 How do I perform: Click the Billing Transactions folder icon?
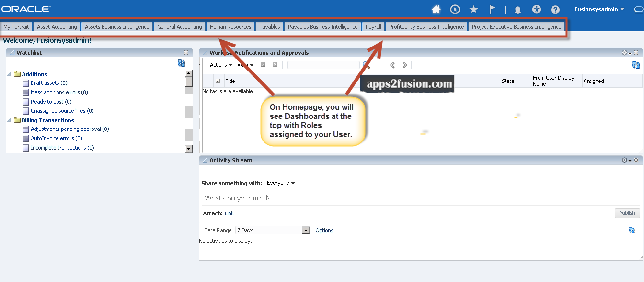[x=17, y=120]
